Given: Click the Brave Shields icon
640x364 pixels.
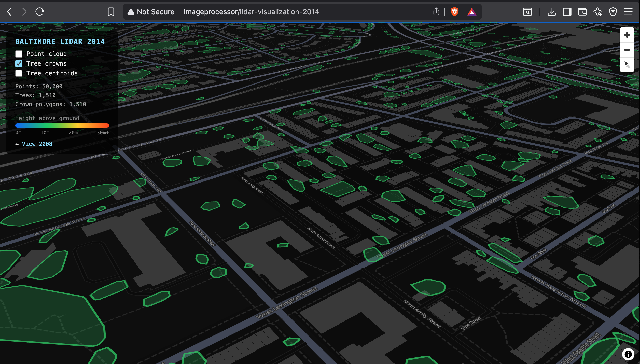Looking at the screenshot, I should point(455,11).
